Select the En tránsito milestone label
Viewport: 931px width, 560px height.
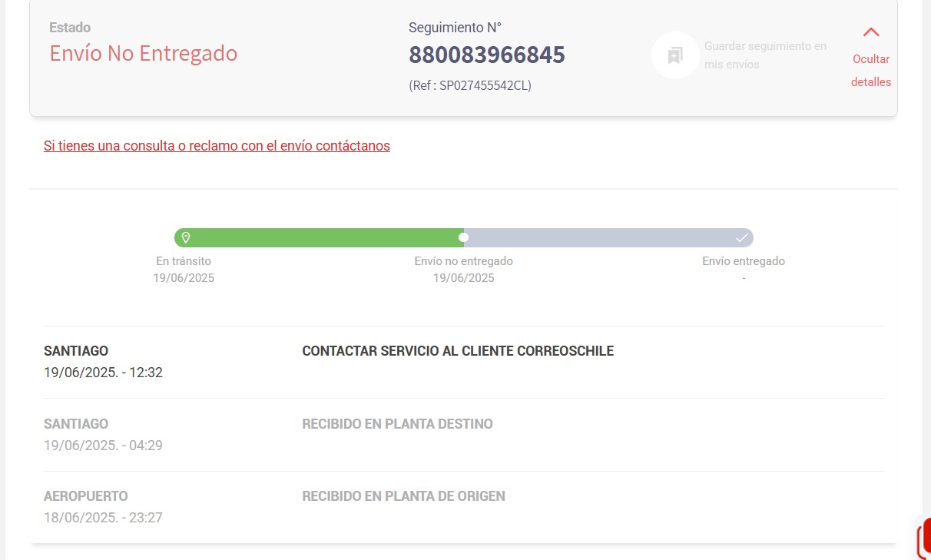[184, 260]
